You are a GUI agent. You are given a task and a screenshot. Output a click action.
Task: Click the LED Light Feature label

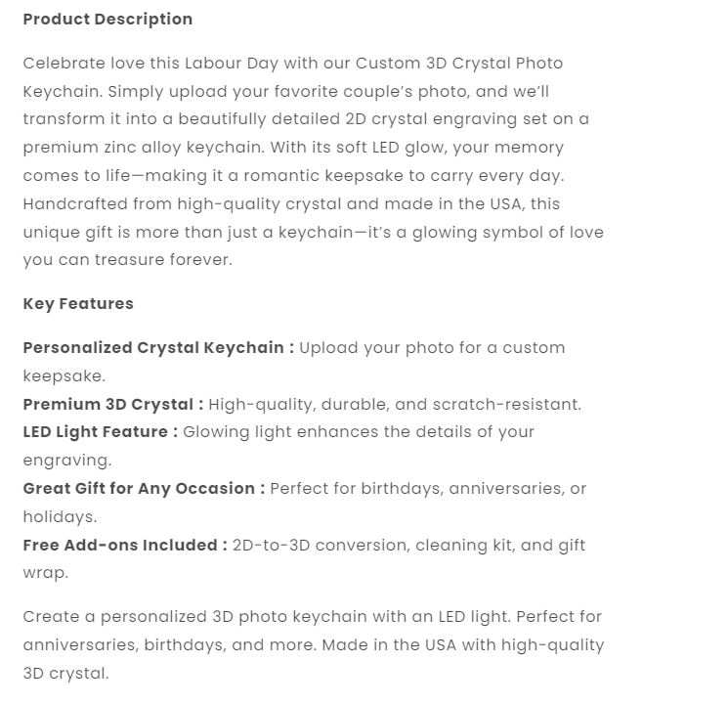click(101, 432)
